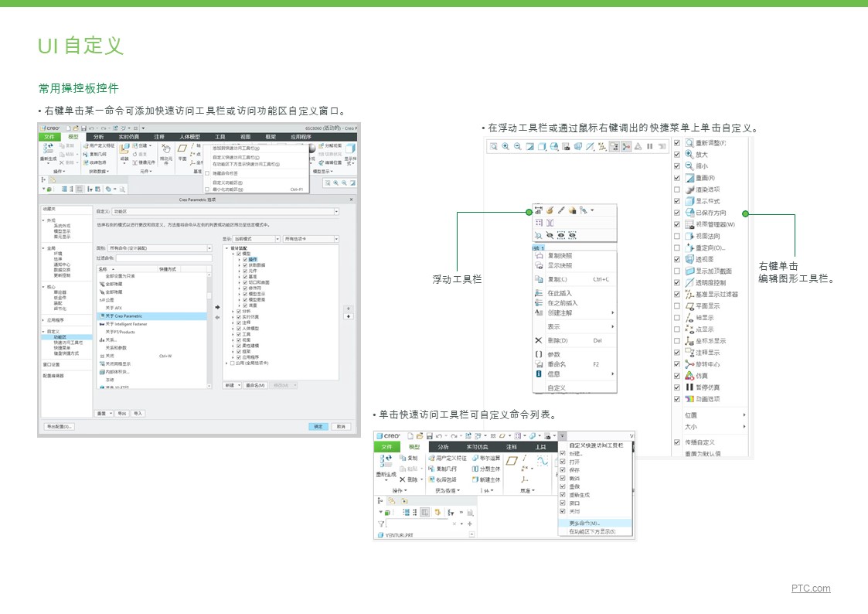Click Zoom Out icon in graphics toolbar

(518, 146)
